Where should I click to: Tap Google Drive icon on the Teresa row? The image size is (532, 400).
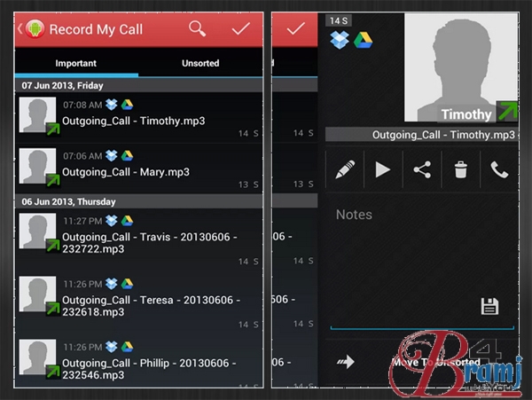(x=127, y=284)
